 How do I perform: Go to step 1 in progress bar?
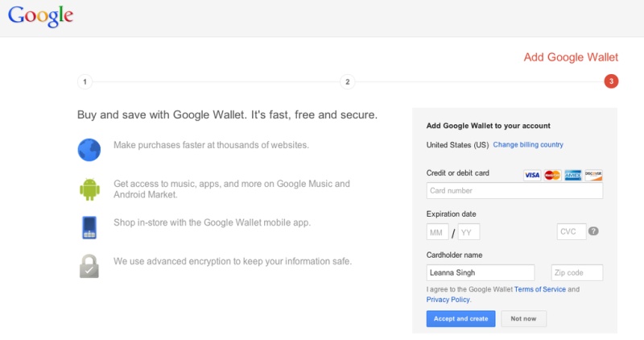85,81
